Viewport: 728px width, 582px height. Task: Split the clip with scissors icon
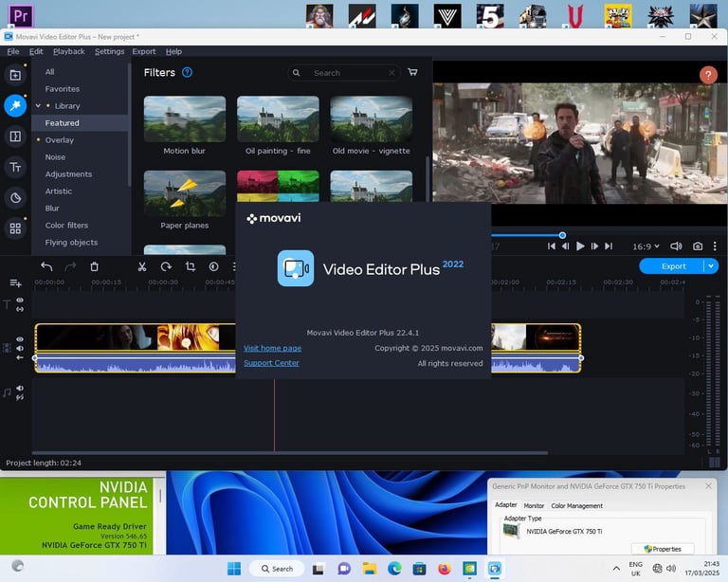pyautogui.click(x=142, y=266)
